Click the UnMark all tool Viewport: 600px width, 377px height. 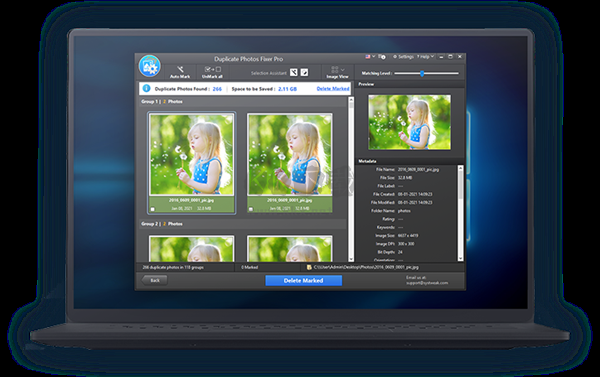212,72
